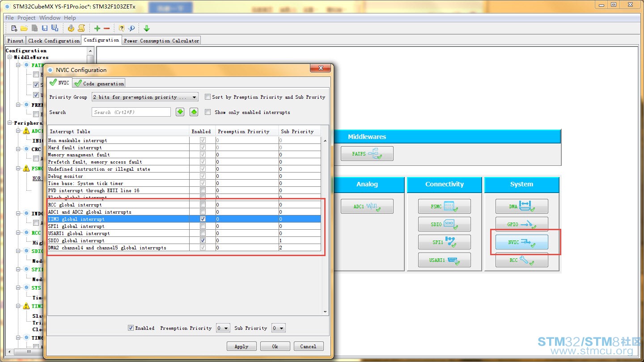Click the Generate Report scroll icon
Screen dimensions: 644x362
coord(81,28)
